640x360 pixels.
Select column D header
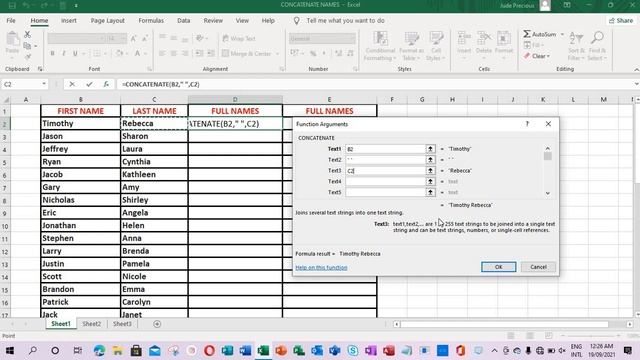pos(235,99)
